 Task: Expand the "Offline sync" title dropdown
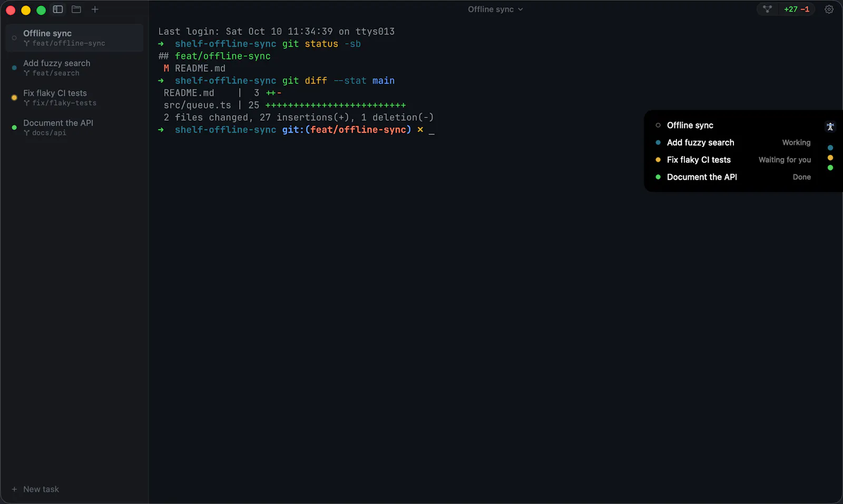[x=495, y=9]
